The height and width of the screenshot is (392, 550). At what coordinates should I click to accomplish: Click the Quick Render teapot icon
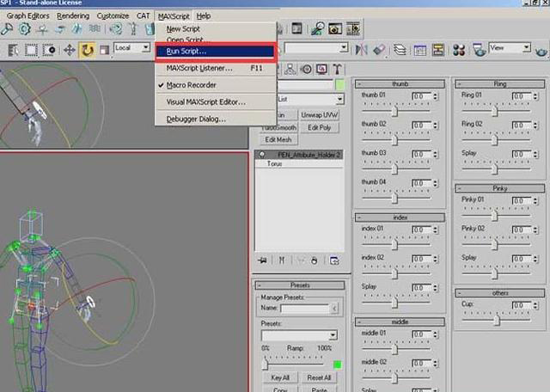point(541,52)
